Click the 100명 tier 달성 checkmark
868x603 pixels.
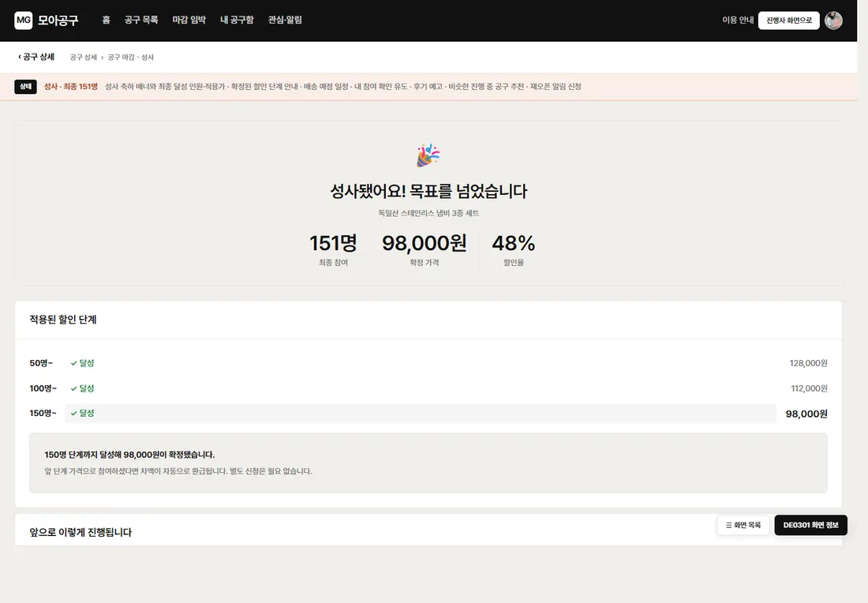point(73,388)
